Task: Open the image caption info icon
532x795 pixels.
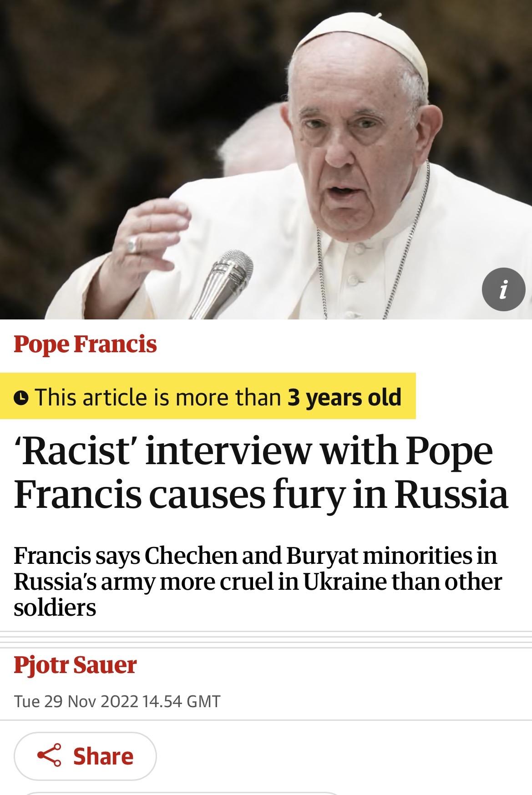Action: (503, 290)
